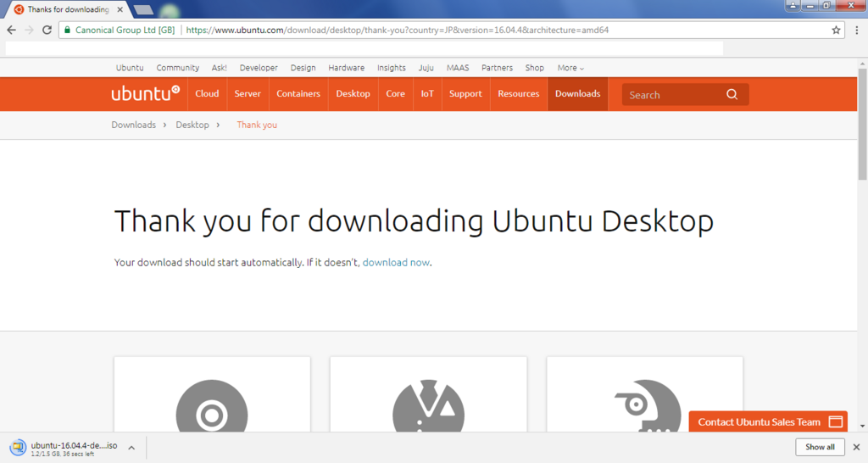868x463 pixels.
Task: Open the IoT section
Action: tap(427, 93)
